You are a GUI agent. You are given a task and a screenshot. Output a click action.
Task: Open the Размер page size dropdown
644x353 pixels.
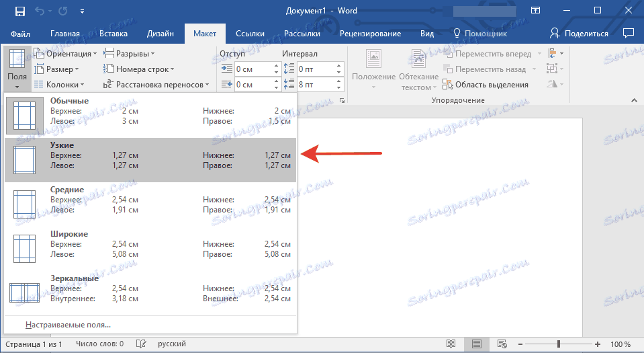[x=56, y=69]
